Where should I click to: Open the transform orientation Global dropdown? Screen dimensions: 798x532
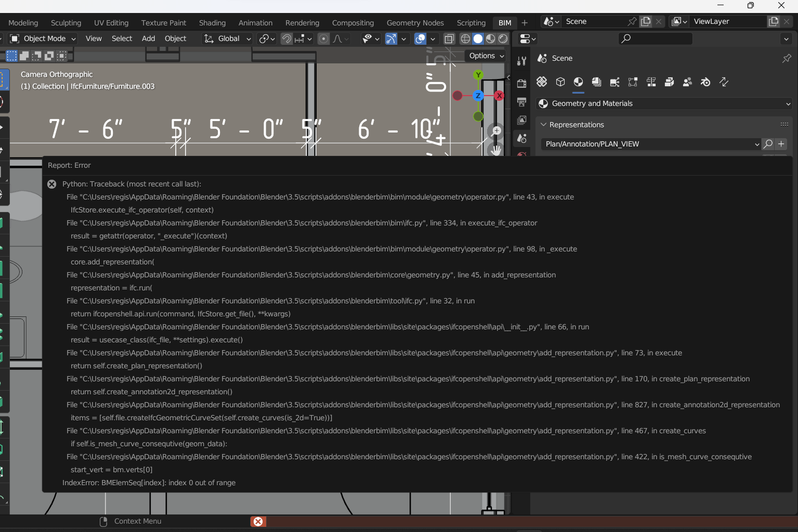click(x=227, y=38)
